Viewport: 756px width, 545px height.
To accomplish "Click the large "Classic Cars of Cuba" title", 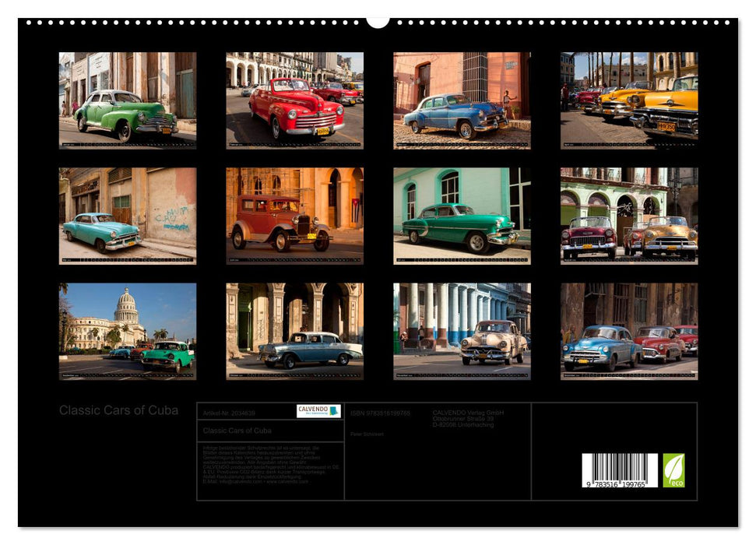I will tap(118, 410).
